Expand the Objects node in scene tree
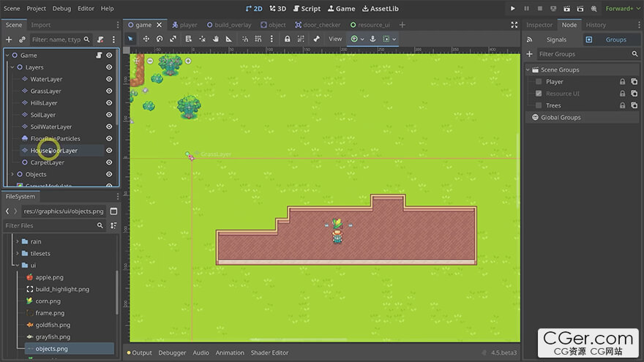The width and height of the screenshot is (644, 362). (x=12, y=174)
